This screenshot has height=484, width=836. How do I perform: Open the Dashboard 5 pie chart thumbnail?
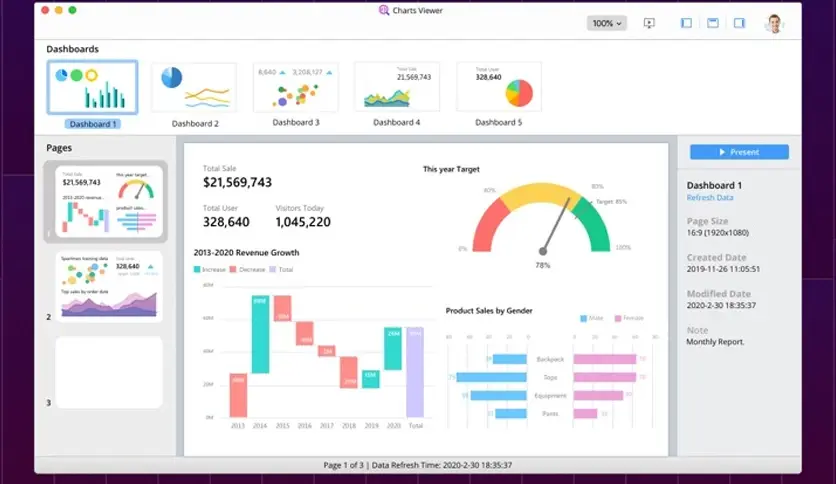pyautogui.click(x=499, y=87)
